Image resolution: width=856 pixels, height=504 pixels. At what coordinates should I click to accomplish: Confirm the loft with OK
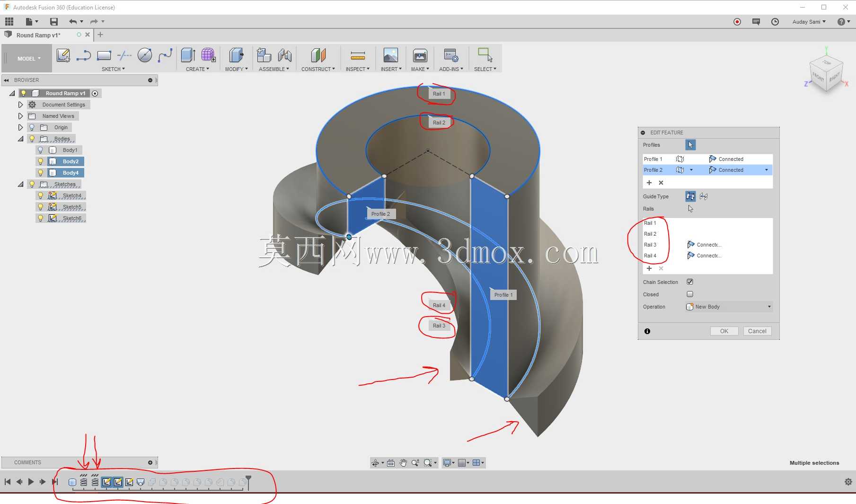click(724, 331)
